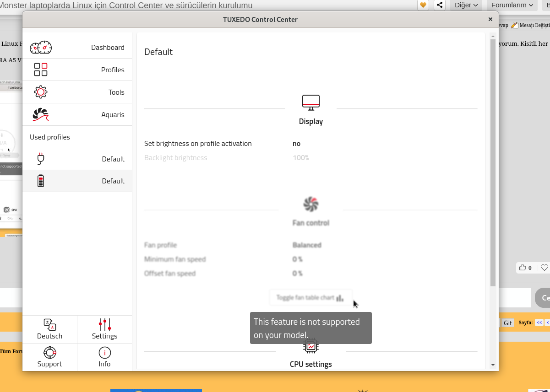550x392 pixels.
Task: Click the Used profiles heading
Action: (x=50, y=137)
